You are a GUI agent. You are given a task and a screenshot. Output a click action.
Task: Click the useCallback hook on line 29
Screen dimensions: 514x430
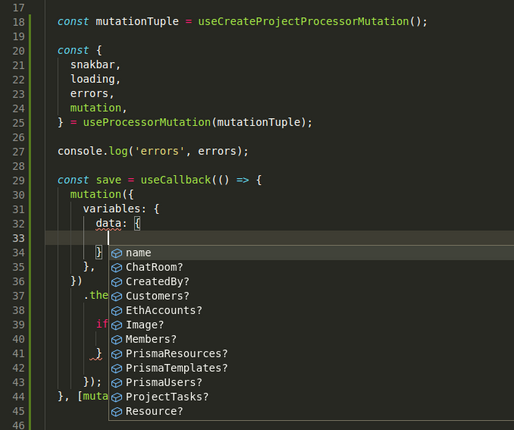[176, 180]
